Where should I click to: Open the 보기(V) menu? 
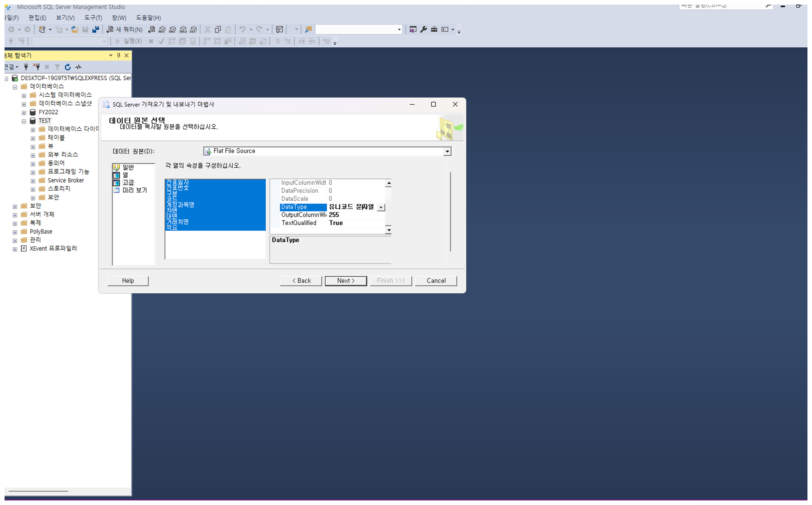click(x=65, y=18)
